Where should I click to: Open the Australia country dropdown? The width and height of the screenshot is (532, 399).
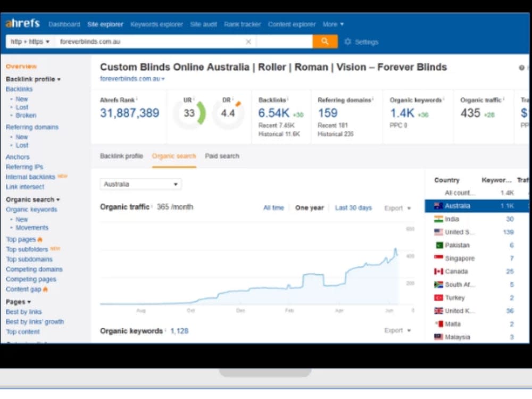140,184
